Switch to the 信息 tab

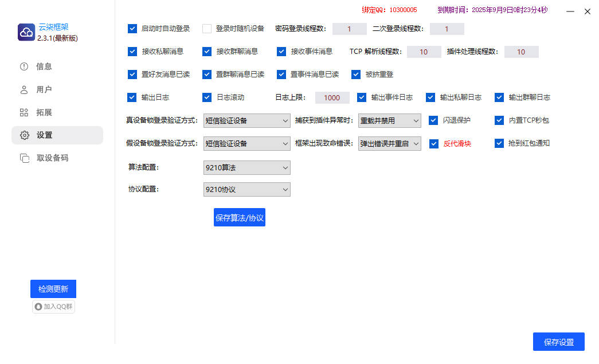pyautogui.click(x=44, y=66)
